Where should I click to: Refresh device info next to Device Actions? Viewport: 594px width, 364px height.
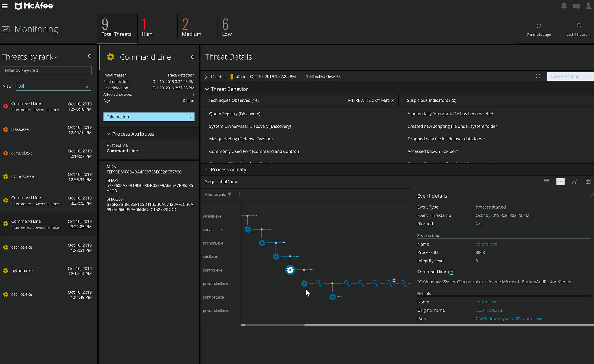click(x=538, y=76)
